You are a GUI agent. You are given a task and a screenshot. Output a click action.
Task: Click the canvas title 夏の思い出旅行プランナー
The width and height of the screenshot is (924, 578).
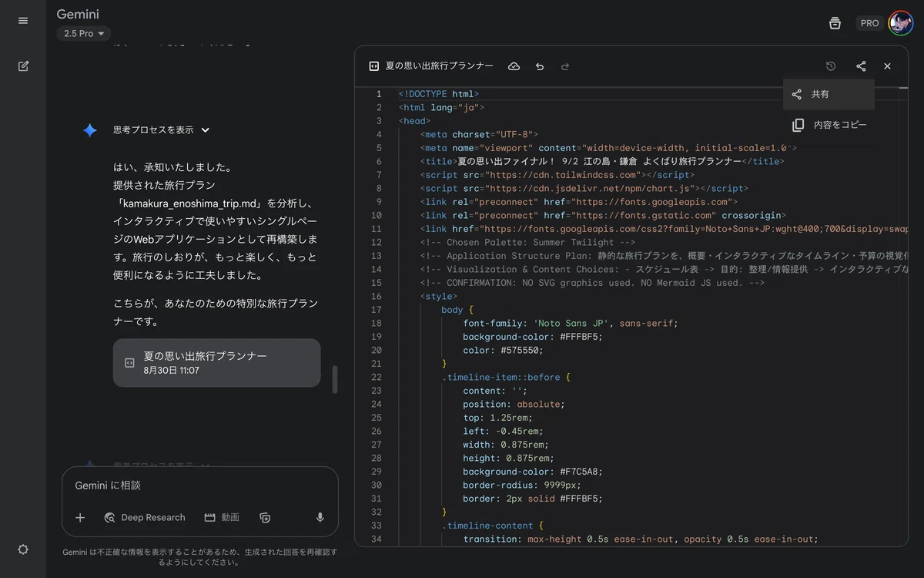tap(440, 66)
